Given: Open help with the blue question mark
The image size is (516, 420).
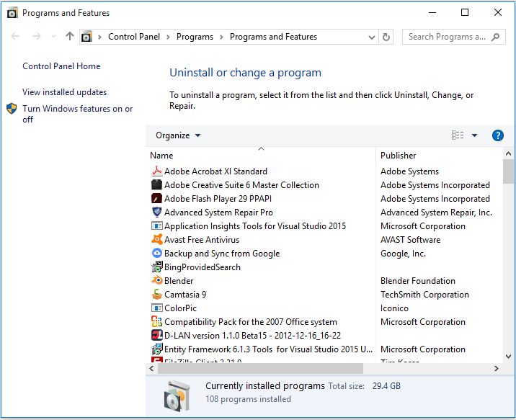Looking at the screenshot, I should point(497,135).
